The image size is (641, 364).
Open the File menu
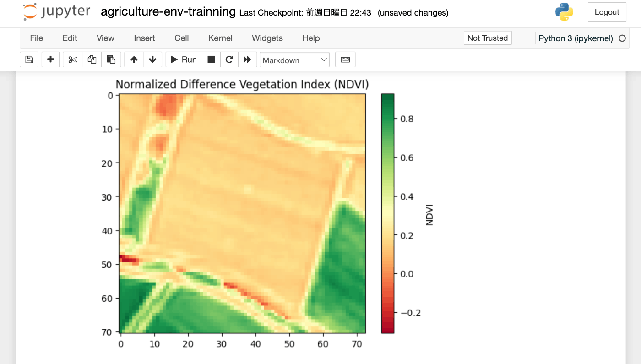[x=37, y=38]
